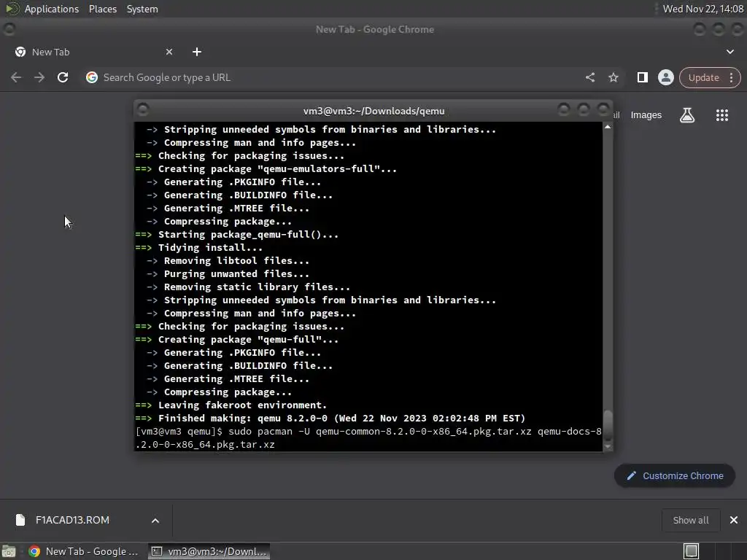Open the System menu
This screenshot has width=747, height=560.
click(142, 9)
